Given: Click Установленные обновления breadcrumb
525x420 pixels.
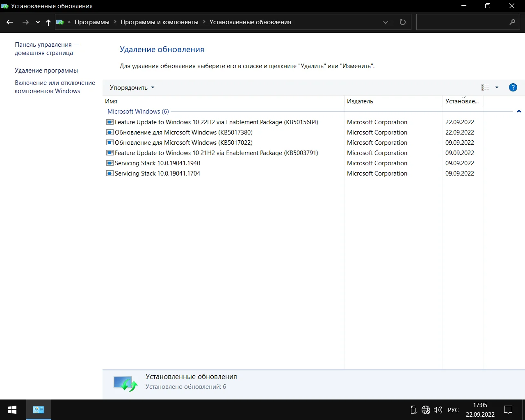Looking at the screenshot, I should tap(250, 22).
